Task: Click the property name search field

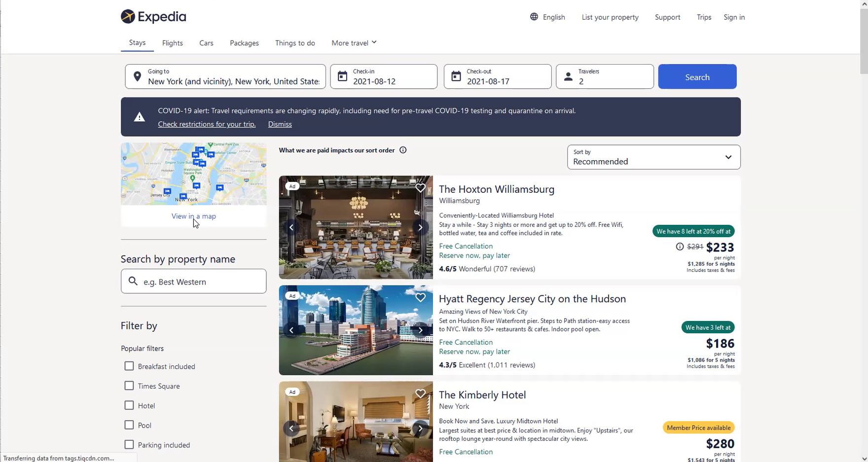Action: coord(194,282)
